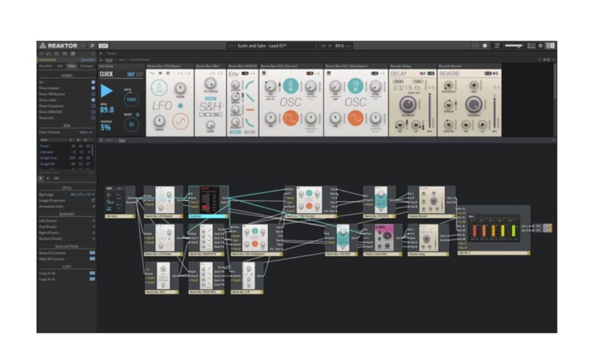Select the Quantizer block in structure
Viewport: 607px width, 364px height.
point(208,202)
